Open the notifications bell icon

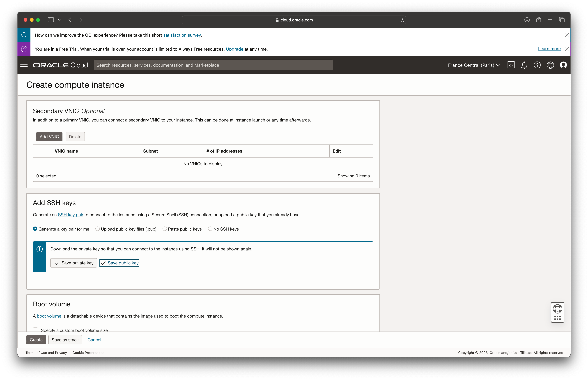524,65
